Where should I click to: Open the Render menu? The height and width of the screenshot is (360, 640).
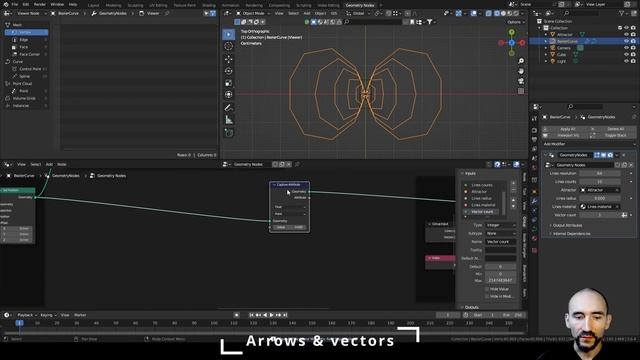pyautogui.click(x=40, y=4)
